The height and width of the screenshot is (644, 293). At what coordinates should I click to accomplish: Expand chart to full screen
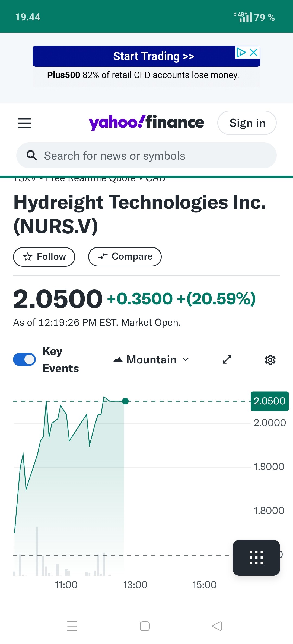tap(227, 360)
